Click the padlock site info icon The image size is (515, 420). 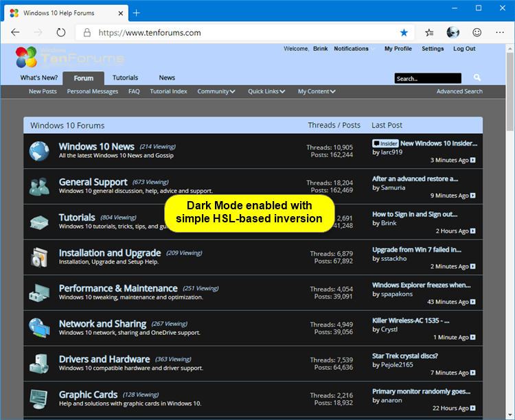click(x=87, y=32)
